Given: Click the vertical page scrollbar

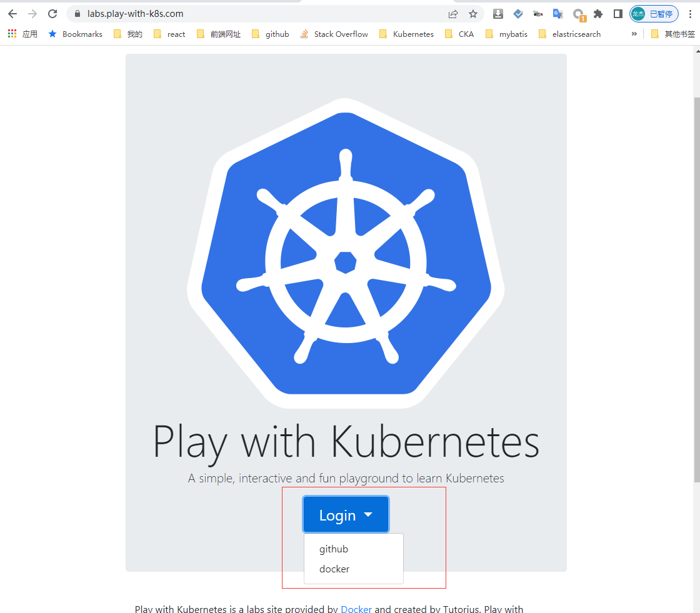Looking at the screenshot, I should coord(696,289).
